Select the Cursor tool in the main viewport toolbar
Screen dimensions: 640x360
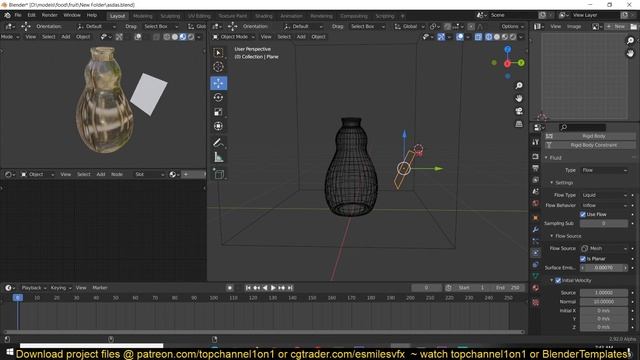pos(218,67)
